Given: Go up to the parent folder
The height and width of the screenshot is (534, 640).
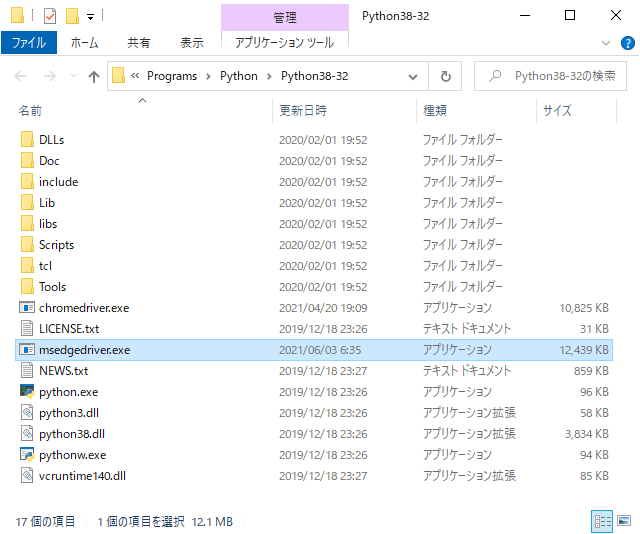Looking at the screenshot, I should coord(94,76).
